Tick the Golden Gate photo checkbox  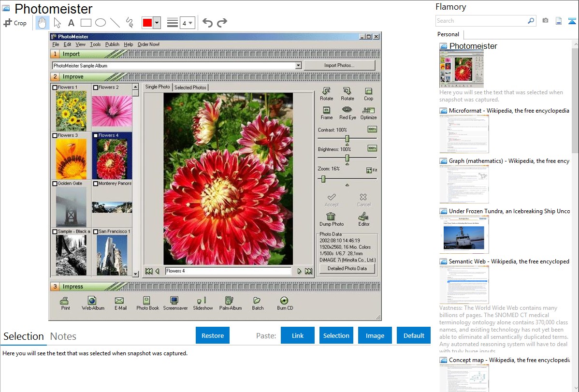(x=55, y=184)
